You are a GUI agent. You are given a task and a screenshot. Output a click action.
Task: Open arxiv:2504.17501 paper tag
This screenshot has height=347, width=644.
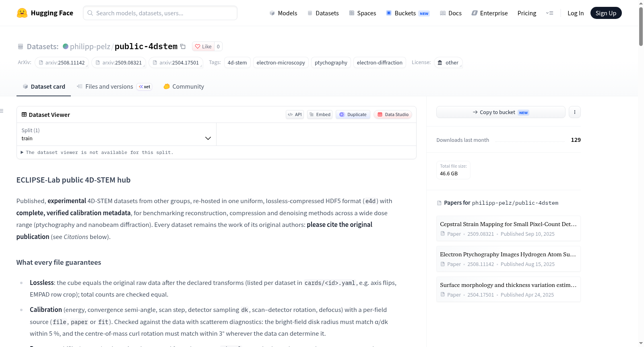176,62
